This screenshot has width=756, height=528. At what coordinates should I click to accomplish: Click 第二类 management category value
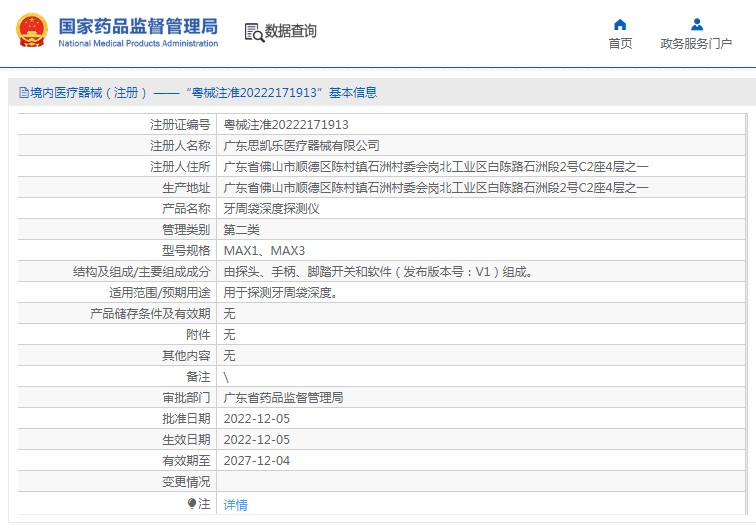click(242, 230)
